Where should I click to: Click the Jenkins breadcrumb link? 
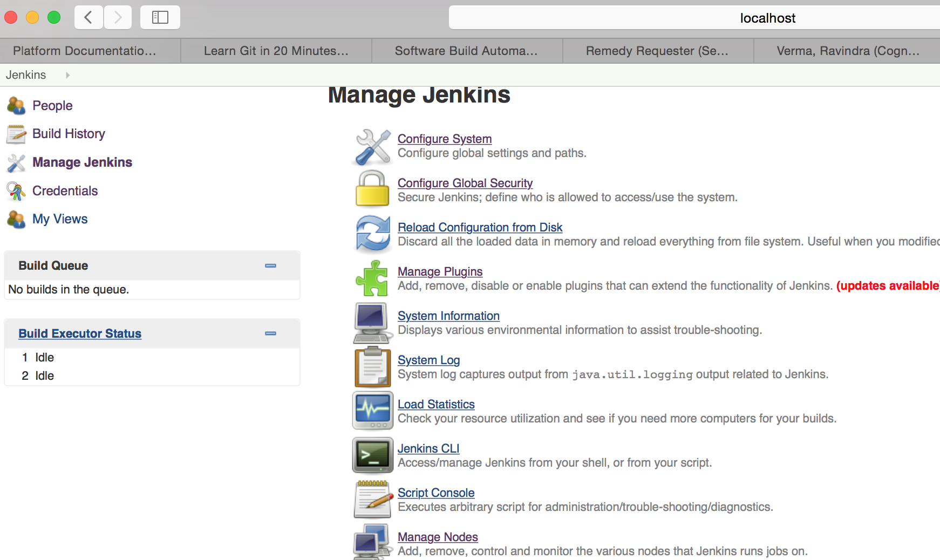(26, 75)
